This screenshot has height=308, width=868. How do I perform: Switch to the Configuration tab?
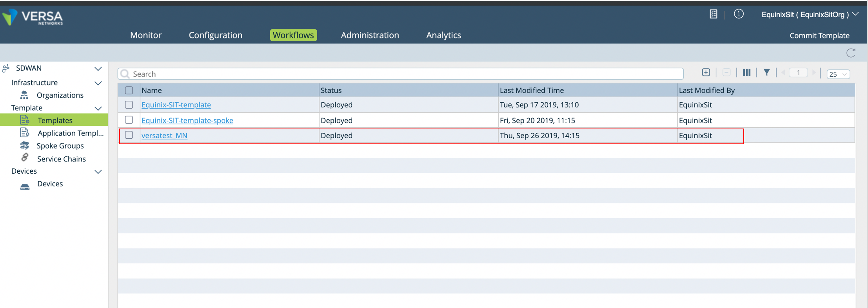216,35
